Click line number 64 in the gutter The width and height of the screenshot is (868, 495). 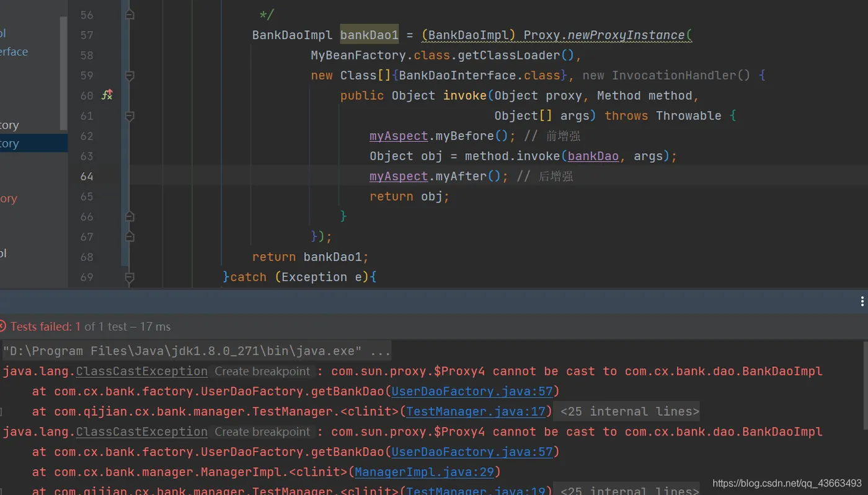[87, 177]
